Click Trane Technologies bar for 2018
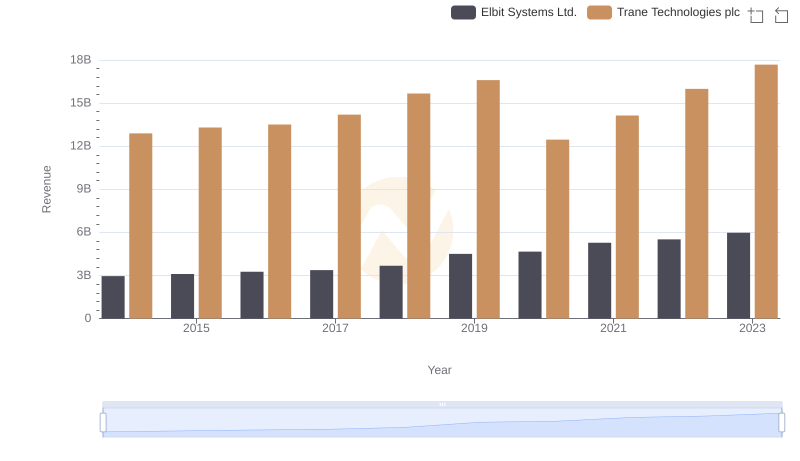 click(419, 206)
